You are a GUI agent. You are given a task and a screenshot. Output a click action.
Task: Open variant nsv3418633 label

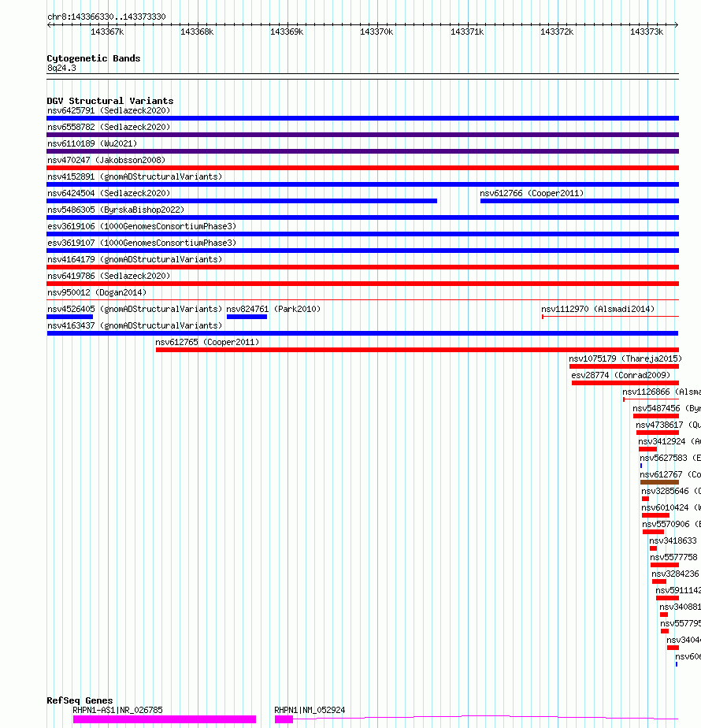[673, 541]
